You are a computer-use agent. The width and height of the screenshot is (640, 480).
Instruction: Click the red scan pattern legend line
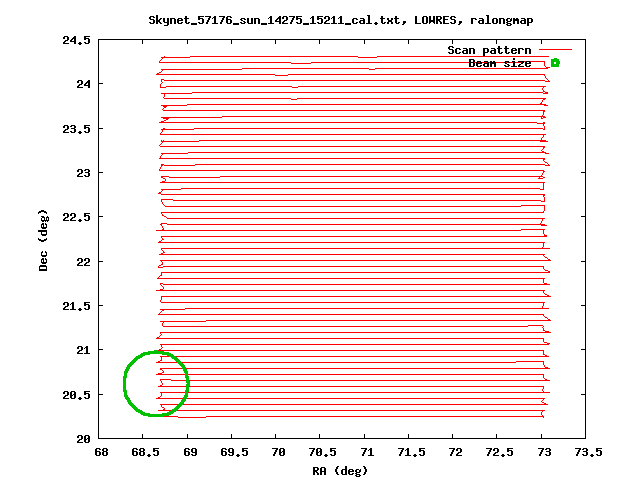click(x=556, y=50)
